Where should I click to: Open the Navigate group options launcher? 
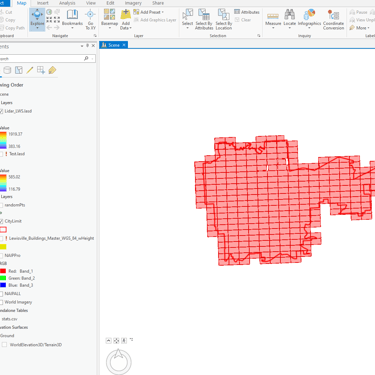pos(95,35)
